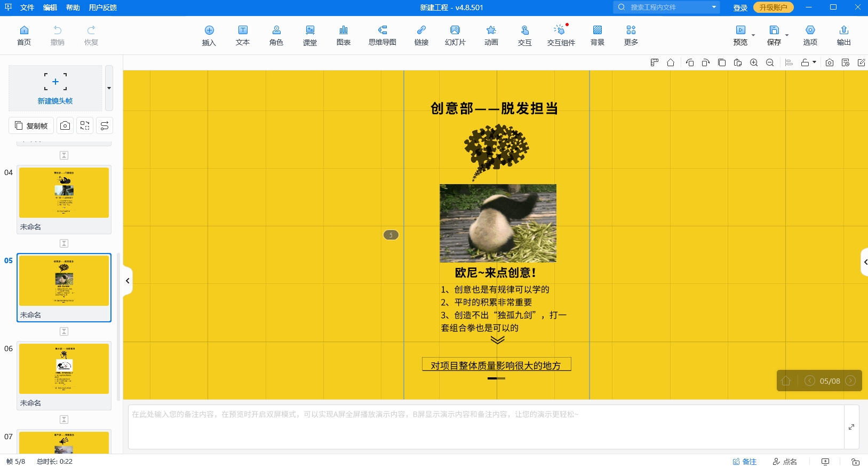Toggle the 备注 notes panel
The height and width of the screenshot is (467, 868).
745,462
